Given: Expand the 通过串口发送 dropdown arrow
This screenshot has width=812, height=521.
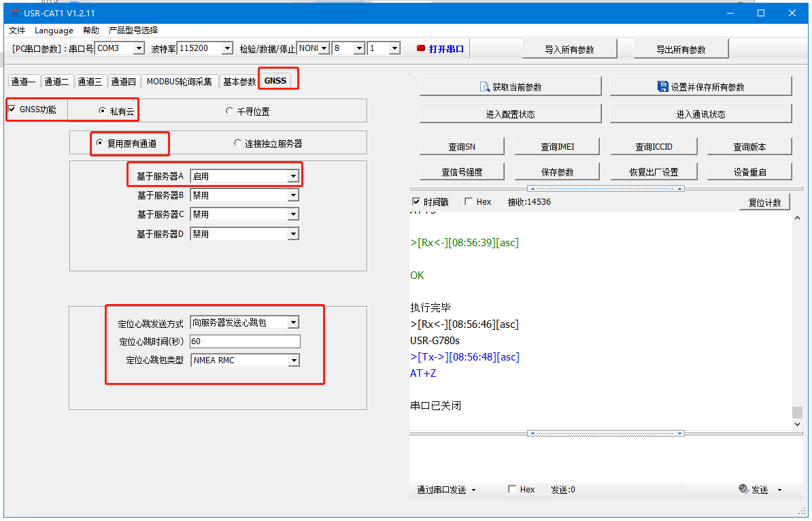Looking at the screenshot, I should pos(473,490).
